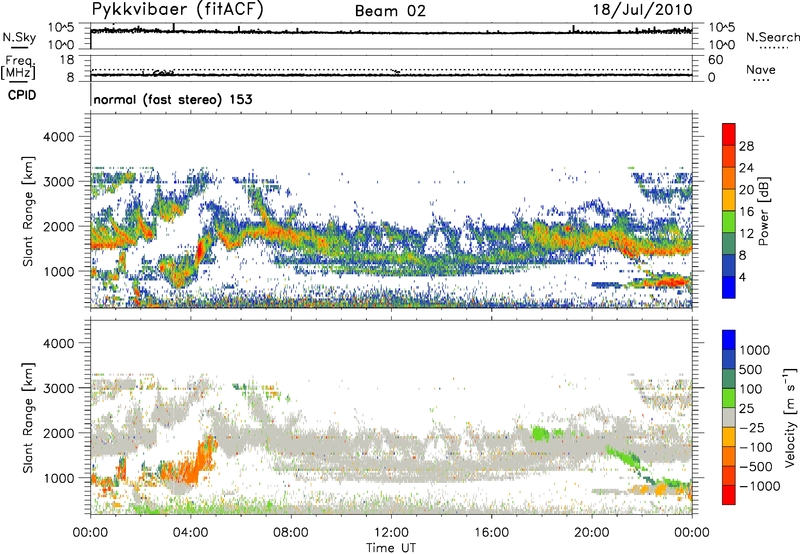Click the 4000 range tick in the power panel

click(x=58, y=137)
